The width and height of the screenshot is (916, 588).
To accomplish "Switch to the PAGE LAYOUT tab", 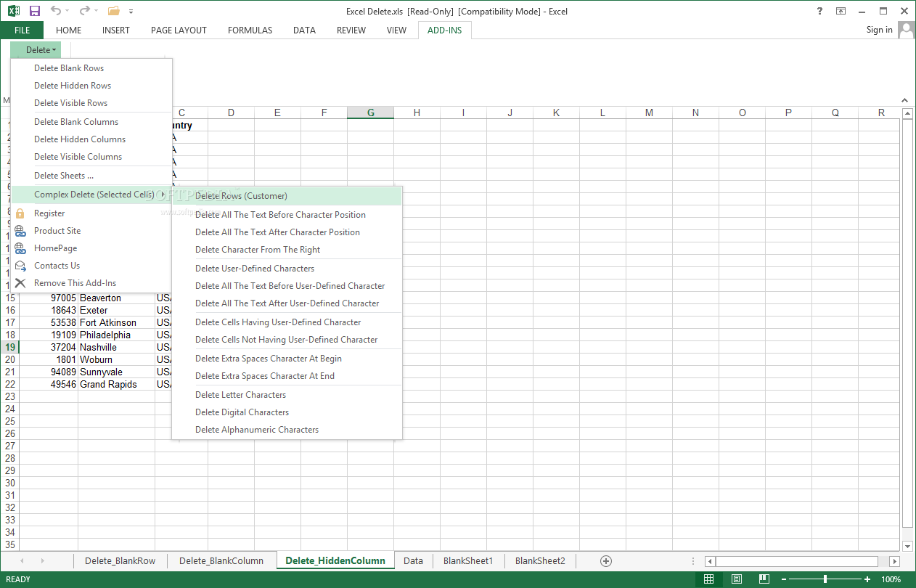I will coord(179,30).
